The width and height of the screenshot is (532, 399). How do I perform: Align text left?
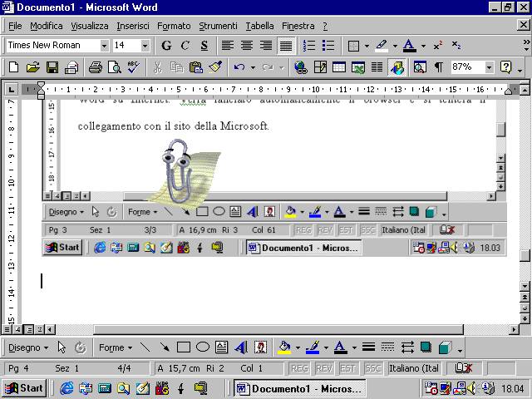click(228, 46)
